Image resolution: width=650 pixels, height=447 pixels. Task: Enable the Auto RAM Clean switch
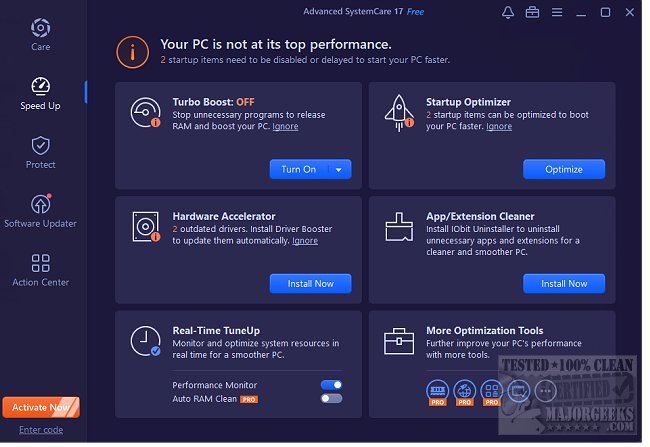point(332,398)
